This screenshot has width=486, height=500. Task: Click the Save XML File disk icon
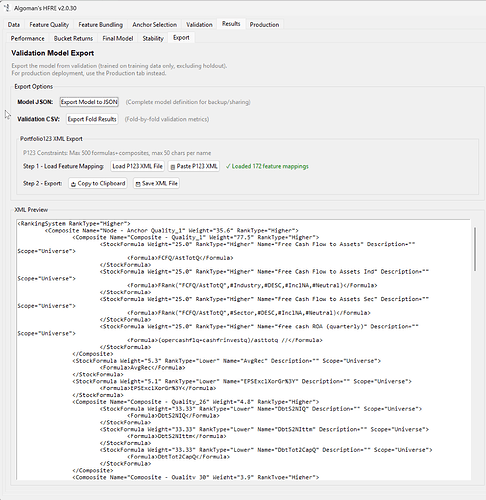(138, 184)
